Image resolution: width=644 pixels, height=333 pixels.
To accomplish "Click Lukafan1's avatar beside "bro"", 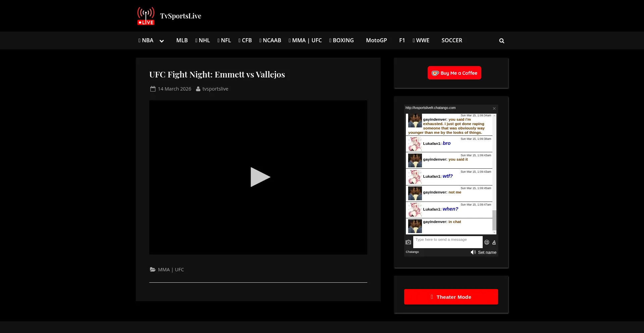I will pyautogui.click(x=415, y=144).
